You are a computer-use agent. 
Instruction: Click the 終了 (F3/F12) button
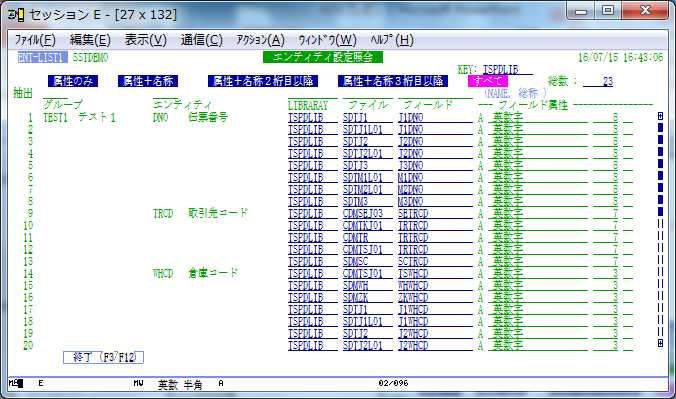[x=103, y=357]
